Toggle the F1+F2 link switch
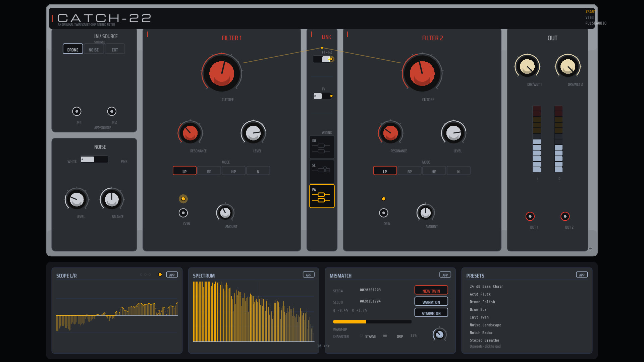Viewport: 644px width, 362px height. (322, 59)
